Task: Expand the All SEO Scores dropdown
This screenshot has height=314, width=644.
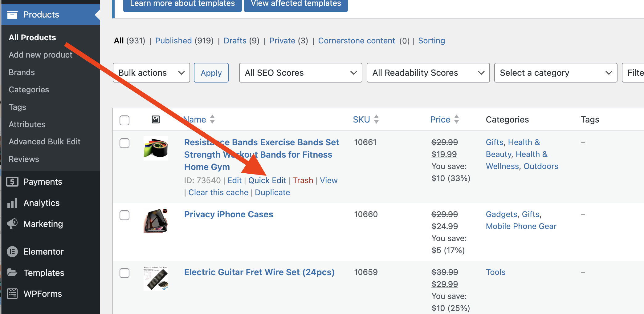Action: pyautogui.click(x=300, y=73)
